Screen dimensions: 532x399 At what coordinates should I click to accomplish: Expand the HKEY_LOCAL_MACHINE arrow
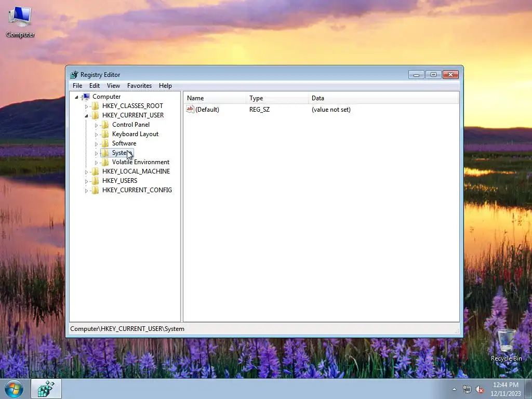86,172
